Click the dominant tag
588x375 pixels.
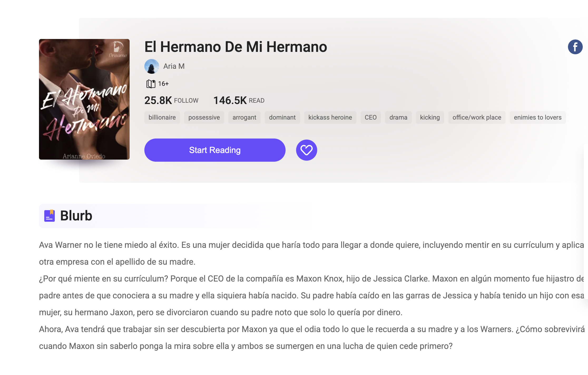[282, 117]
